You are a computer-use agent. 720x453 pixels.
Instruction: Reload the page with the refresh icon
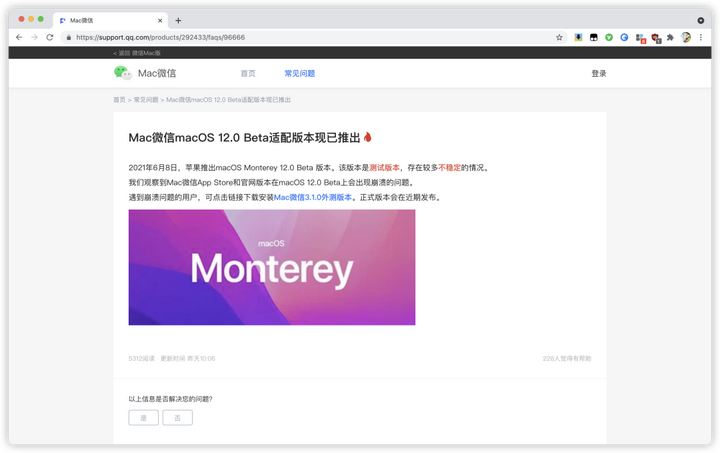pyautogui.click(x=50, y=37)
